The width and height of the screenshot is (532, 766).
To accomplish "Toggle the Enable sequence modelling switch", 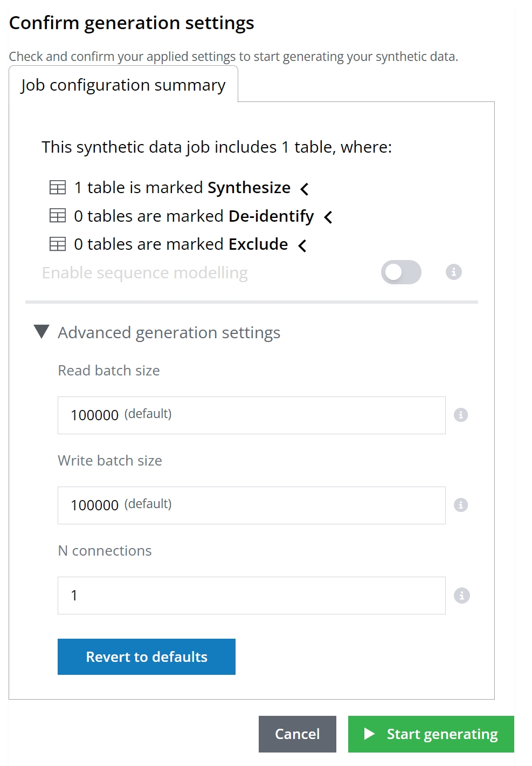I will coord(400,272).
